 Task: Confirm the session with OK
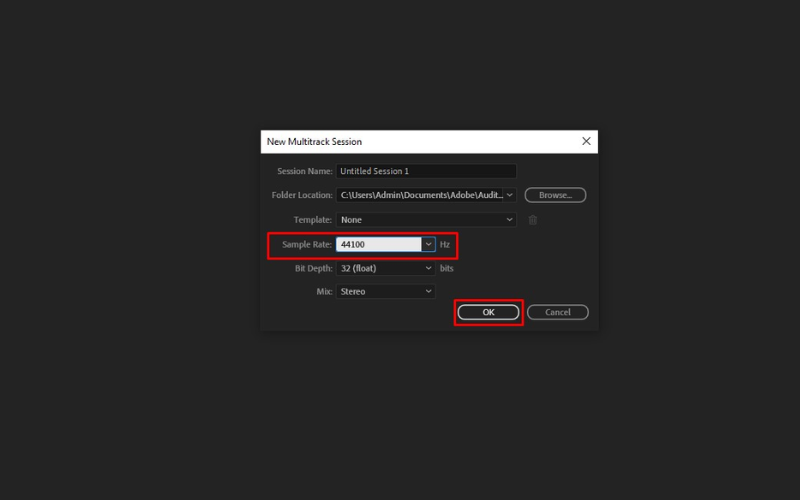[x=489, y=313]
